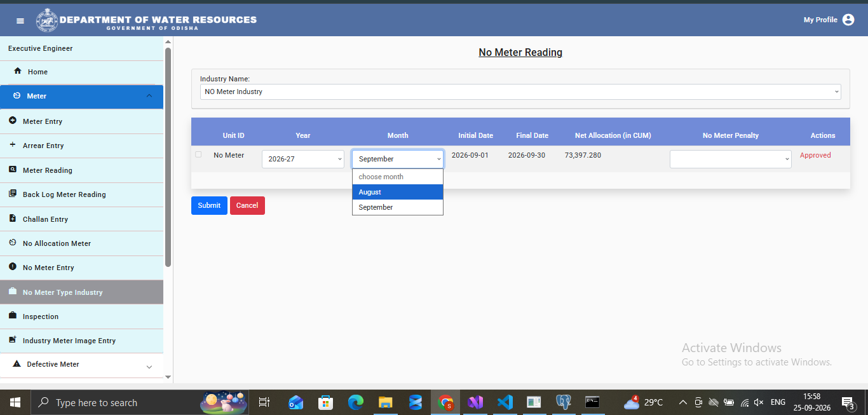The width and height of the screenshot is (868, 415).
Task: Click the My Profile label
Action: tap(820, 20)
